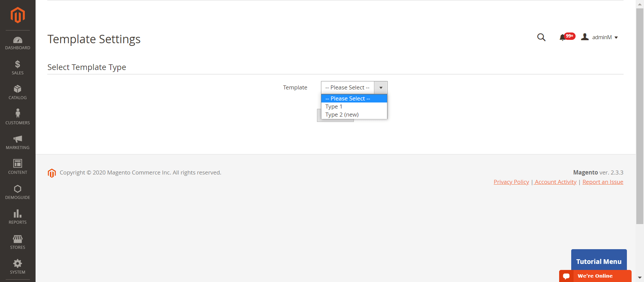Choose Type 2 (new) option
Image resolution: width=644 pixels, height=282 pixels.
[x=342, y=115]
